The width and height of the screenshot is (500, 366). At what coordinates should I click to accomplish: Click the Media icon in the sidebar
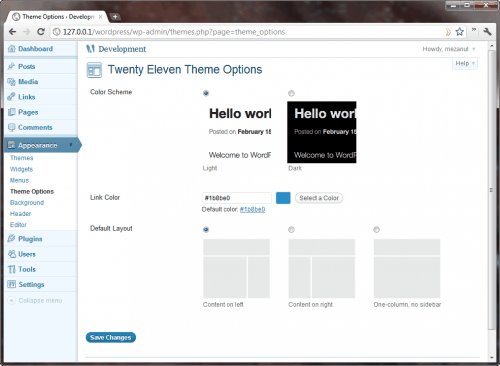[12, 82]
